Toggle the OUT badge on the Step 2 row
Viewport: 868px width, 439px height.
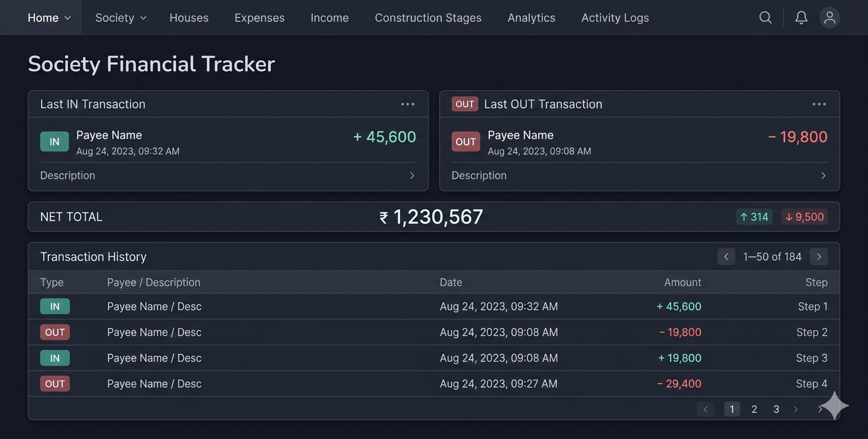[x=54, y=332]
